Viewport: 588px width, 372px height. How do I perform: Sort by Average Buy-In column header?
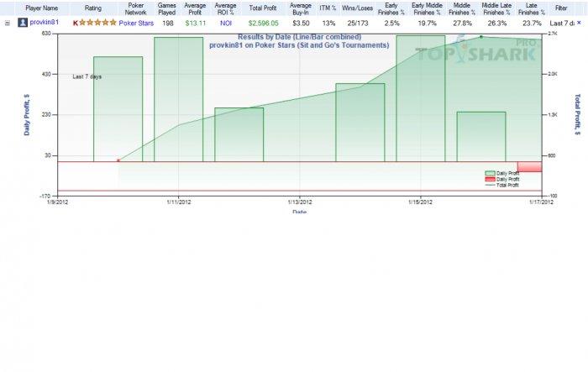point(301,8)
